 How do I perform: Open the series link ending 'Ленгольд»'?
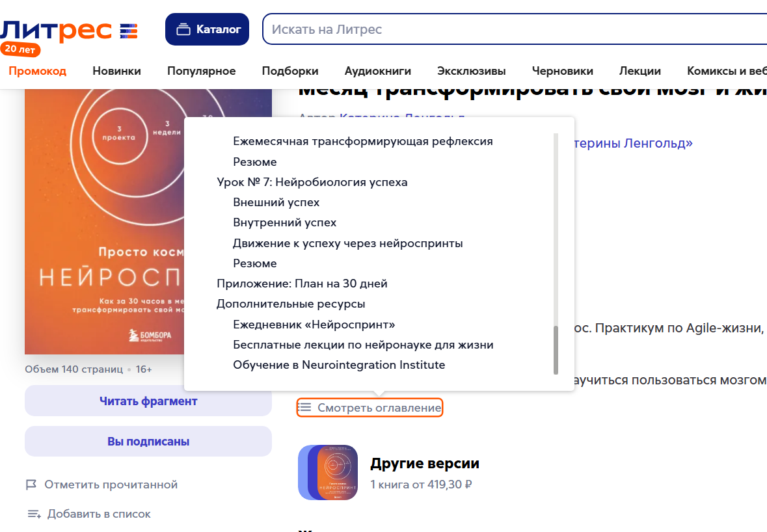[x=634, y=143]
